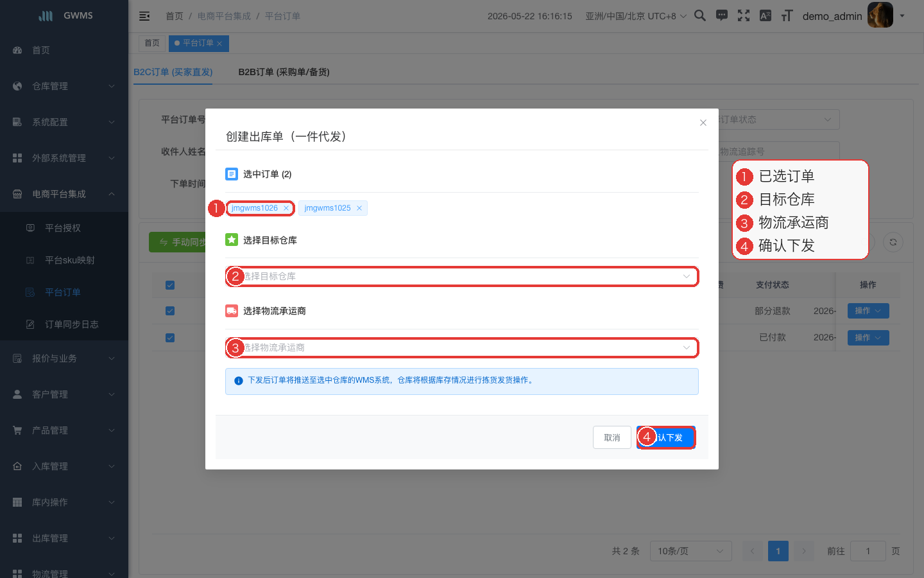924x578 pixels.
Task: Open the 选择目标仓库 dropdown
Action: [462, 276]
